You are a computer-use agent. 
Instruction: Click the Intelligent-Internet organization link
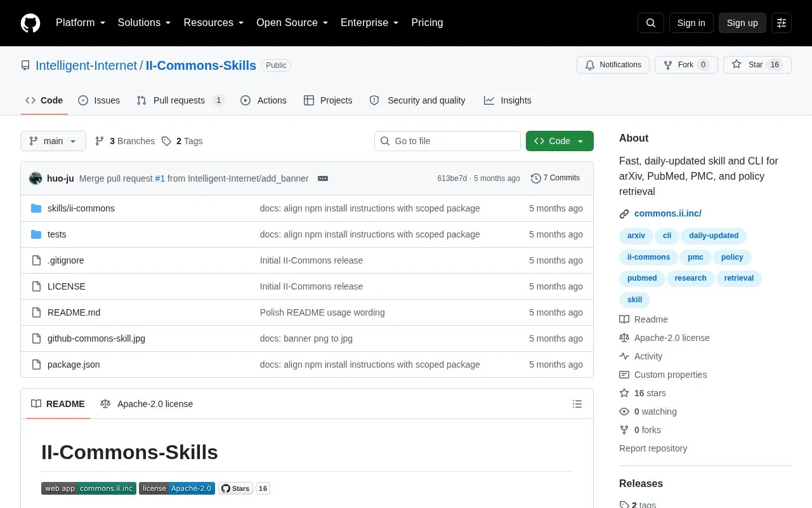coord(86,65)
